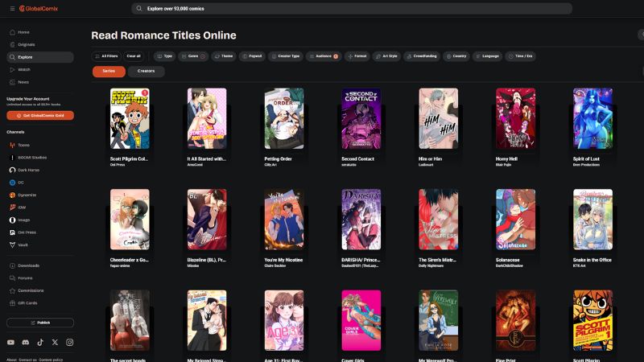Screen dimensions: 644x362
Task: Go to Originals in sidebar
Action: point(40,44)
